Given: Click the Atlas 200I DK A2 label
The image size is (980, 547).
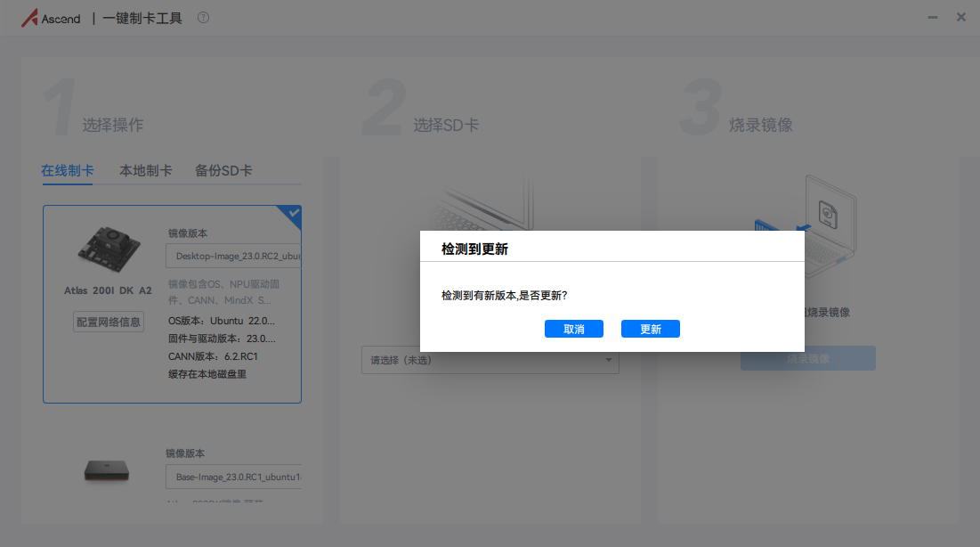Looking at the screenshot, I should coord(108,290).
